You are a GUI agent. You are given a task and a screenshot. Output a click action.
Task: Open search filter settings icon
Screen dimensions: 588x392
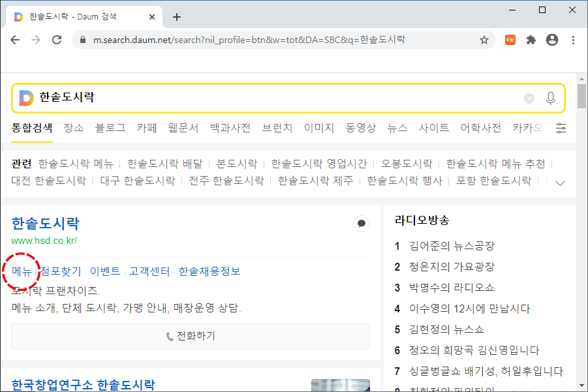(x=561, y=128)
